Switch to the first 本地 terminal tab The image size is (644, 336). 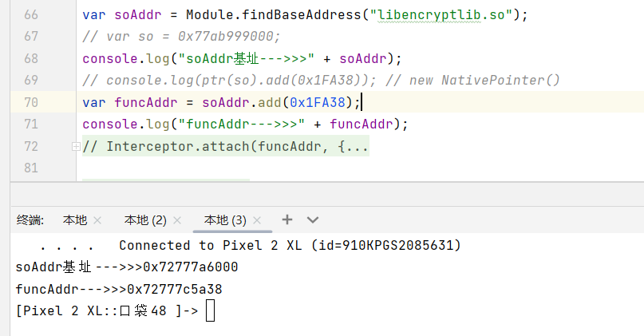75,219
